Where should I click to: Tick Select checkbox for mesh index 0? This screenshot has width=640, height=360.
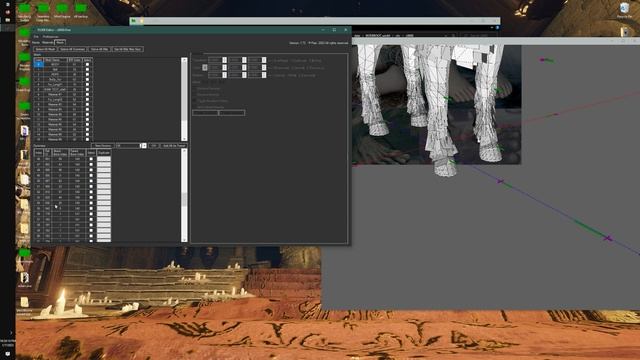click(x=87, y=64)
